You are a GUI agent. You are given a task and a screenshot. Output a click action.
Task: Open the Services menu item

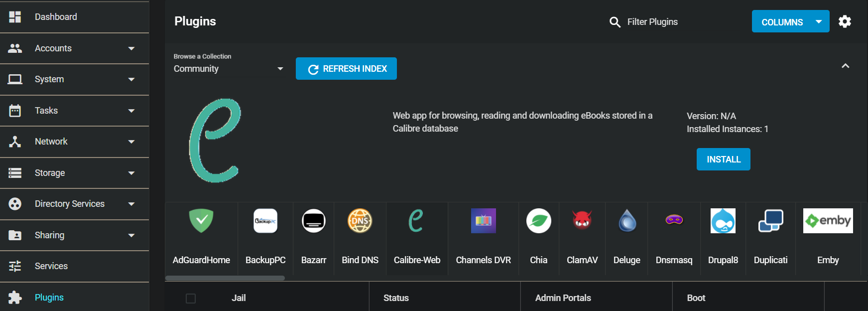75,266
